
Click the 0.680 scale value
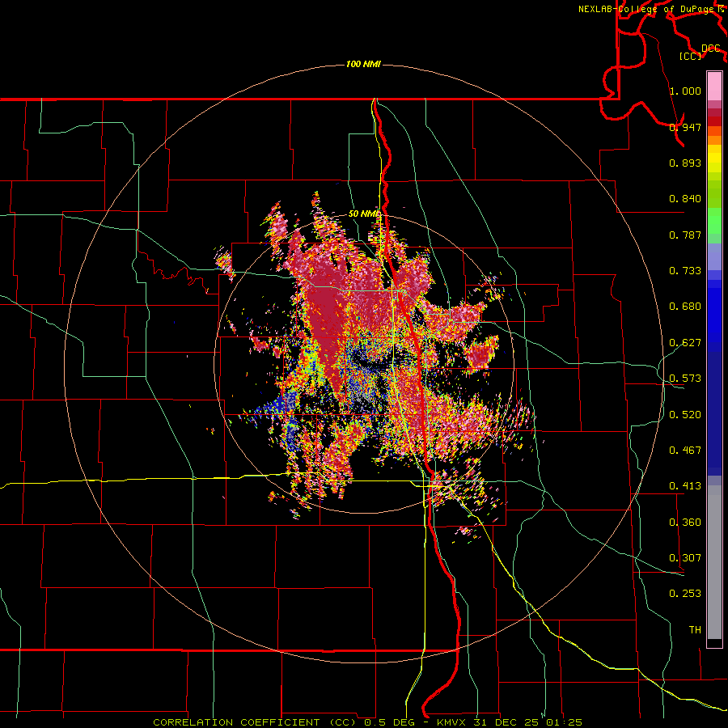685,307
